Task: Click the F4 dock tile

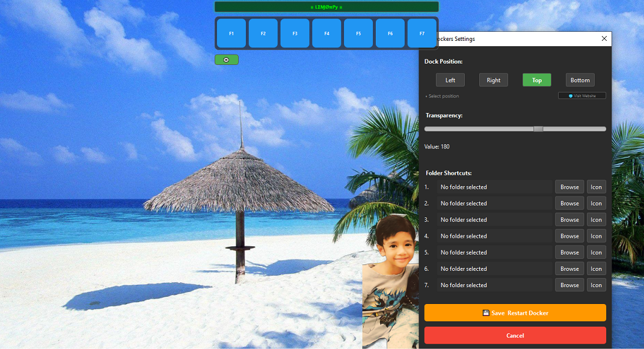Action: click(327, 34)
